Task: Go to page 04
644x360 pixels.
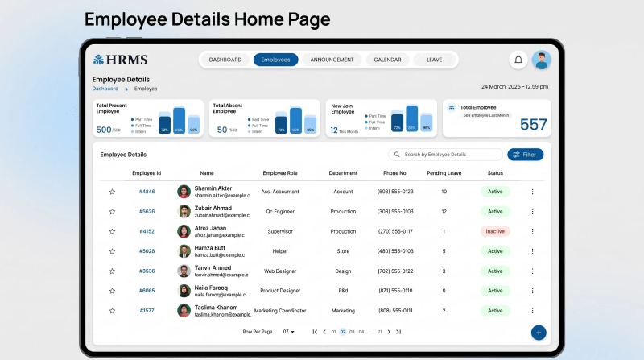Action: [x=361, y=332]
